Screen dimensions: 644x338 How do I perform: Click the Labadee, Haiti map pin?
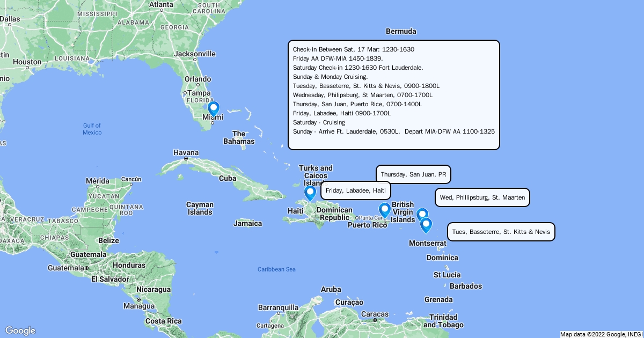pyautogui.click(x=310, y=193)
